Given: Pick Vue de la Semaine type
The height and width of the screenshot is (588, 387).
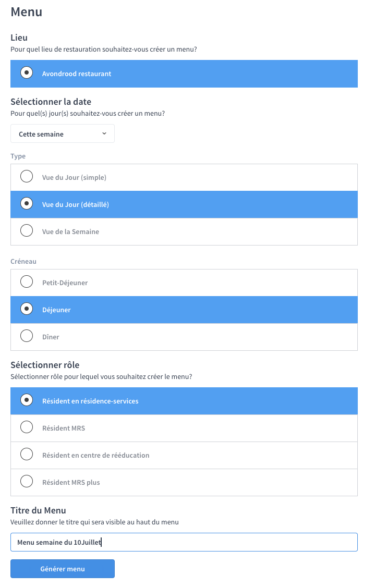Looking at the screenshot, I should pyautogui.click(x=184, y=232).
